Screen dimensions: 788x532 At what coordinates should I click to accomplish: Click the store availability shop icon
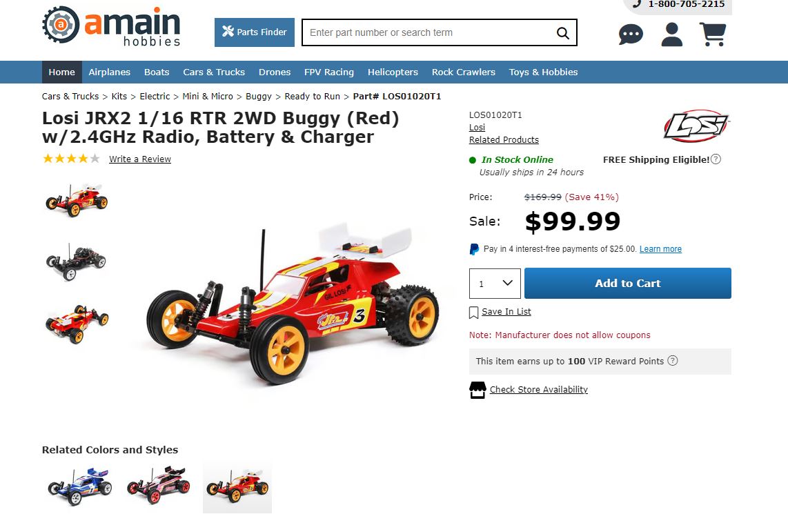pos(477,390)
